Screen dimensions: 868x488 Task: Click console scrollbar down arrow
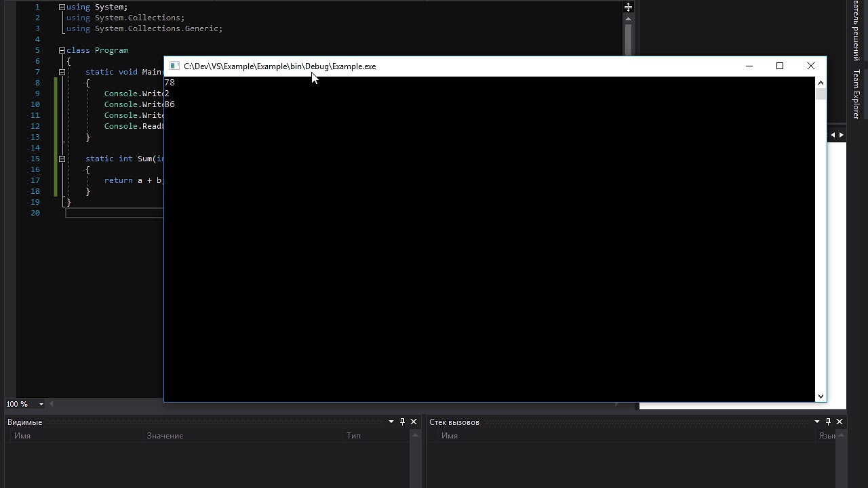coord(821,396)
